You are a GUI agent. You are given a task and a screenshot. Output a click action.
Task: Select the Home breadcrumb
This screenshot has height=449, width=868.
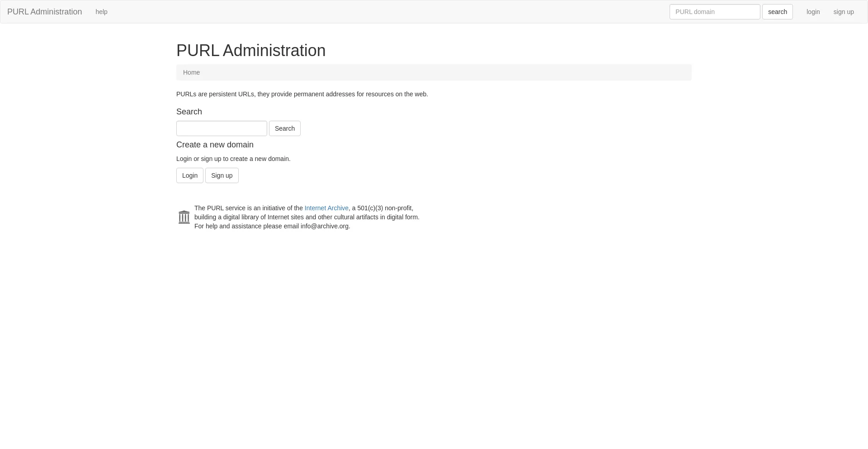click(191, 72)
